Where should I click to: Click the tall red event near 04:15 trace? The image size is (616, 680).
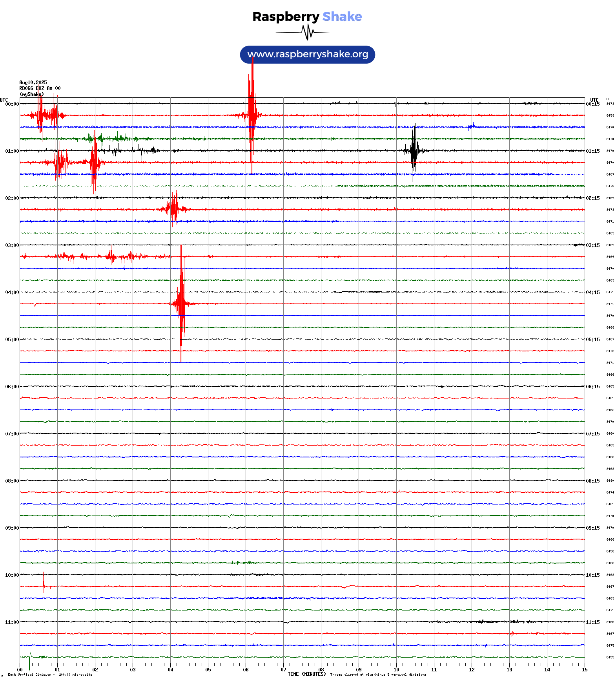[x=181, y=303]
